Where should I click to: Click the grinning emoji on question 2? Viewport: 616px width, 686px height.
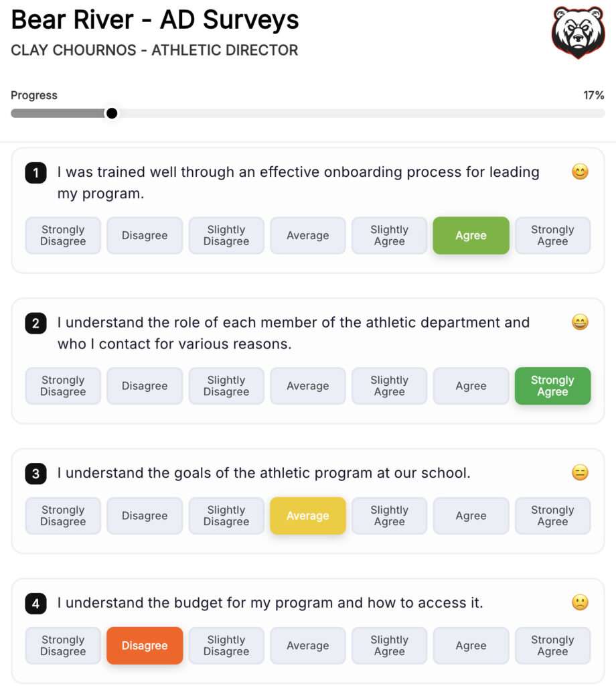580,322
